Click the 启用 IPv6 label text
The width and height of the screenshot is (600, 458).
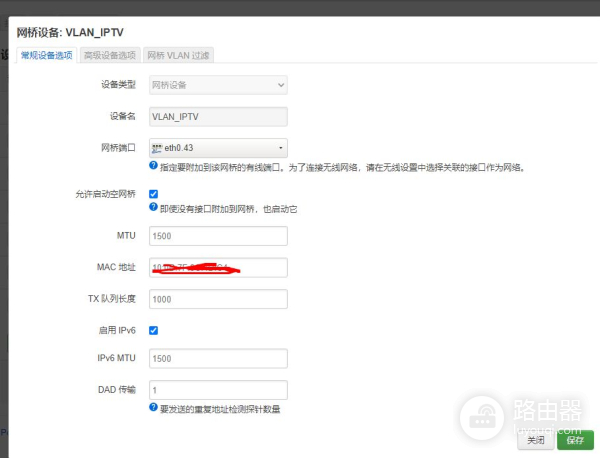pos(117,330)
